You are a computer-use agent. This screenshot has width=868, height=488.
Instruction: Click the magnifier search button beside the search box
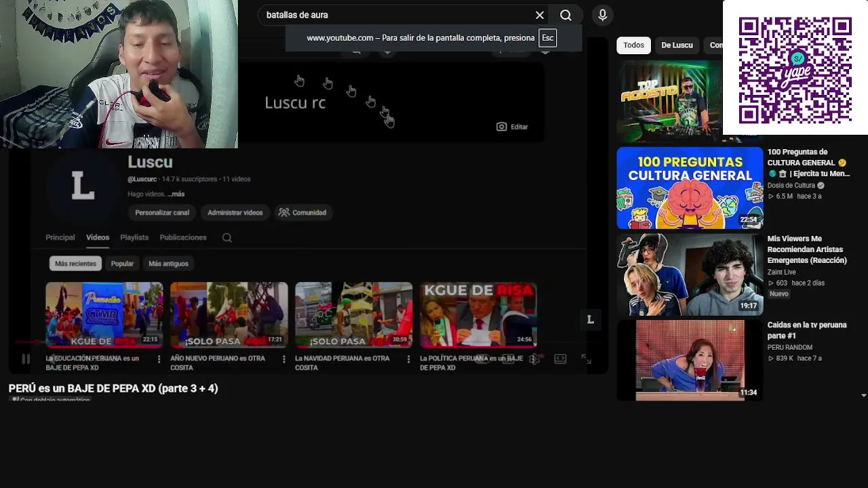point(566,15)
